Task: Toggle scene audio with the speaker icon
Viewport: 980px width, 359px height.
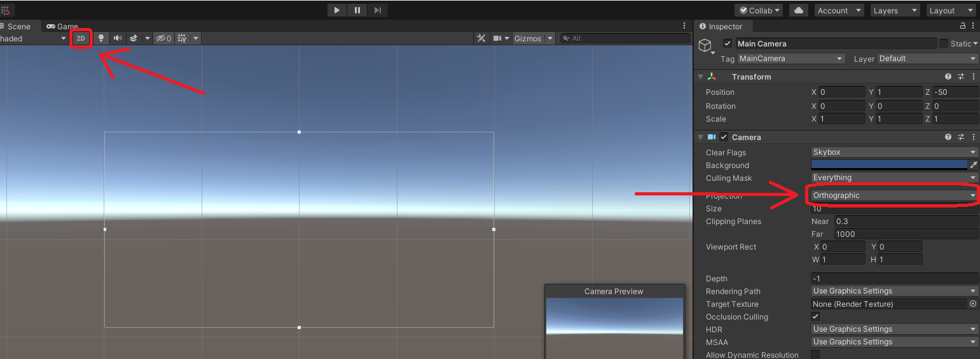Action: click(117, 38)
